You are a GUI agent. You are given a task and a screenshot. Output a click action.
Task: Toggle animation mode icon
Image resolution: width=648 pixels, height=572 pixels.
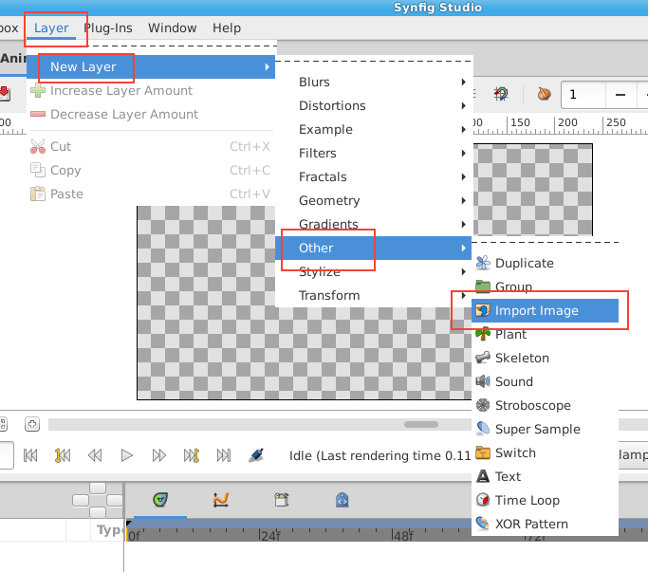tap(256, 455)
